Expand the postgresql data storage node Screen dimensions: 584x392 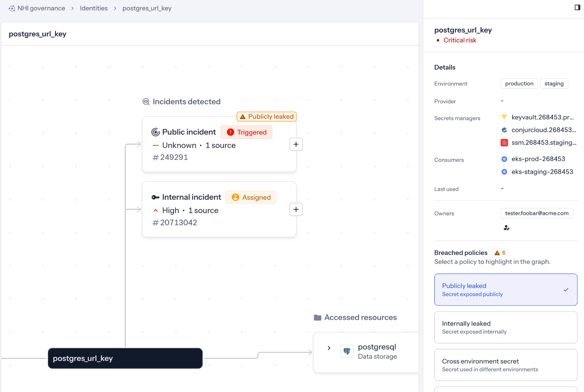[329, 348]
